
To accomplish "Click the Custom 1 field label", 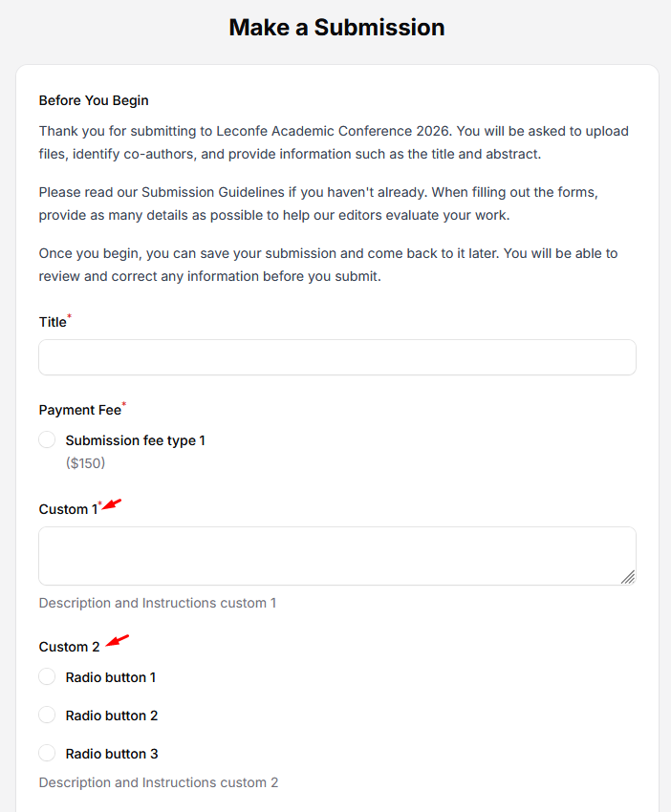I will coord(67,509).
